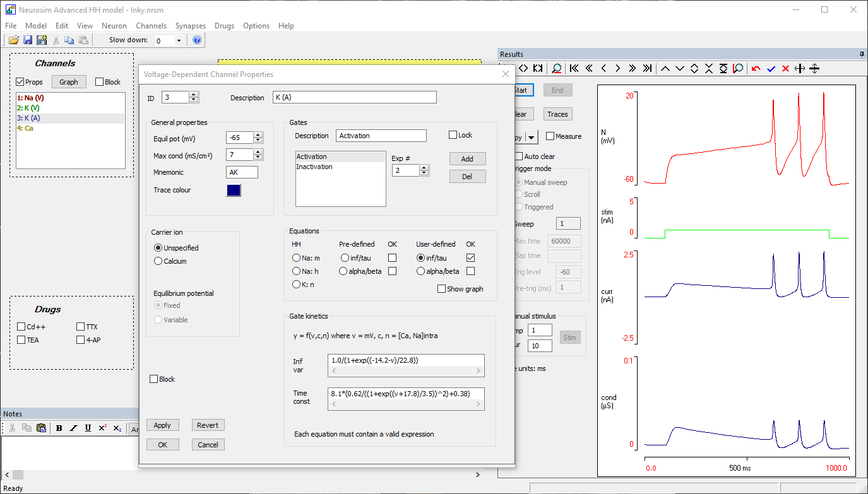
Task: Click the Apply button in dialog
Action: 162,425
